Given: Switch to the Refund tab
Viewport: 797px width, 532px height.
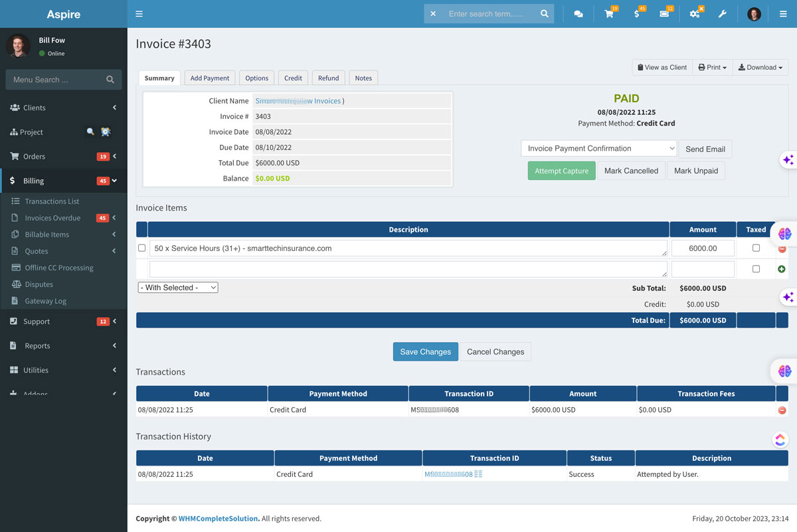Looking at the screenshot, I should (x=328, y=78).
